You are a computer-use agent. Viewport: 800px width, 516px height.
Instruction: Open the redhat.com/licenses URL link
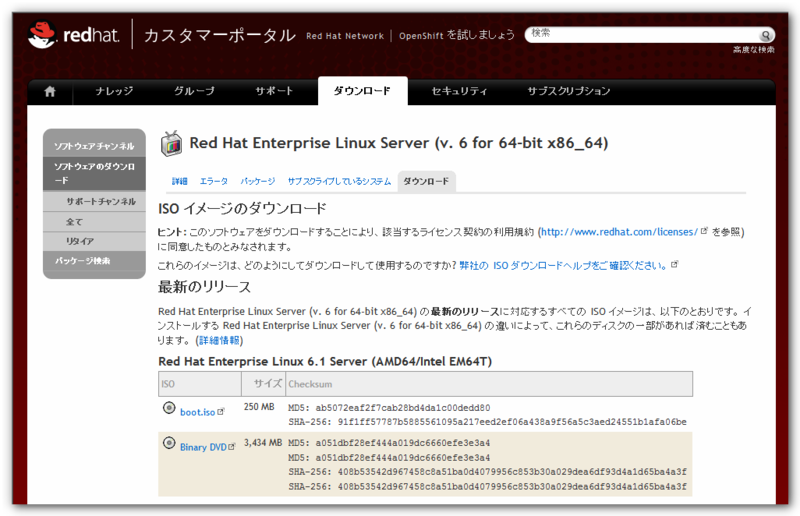619,232
